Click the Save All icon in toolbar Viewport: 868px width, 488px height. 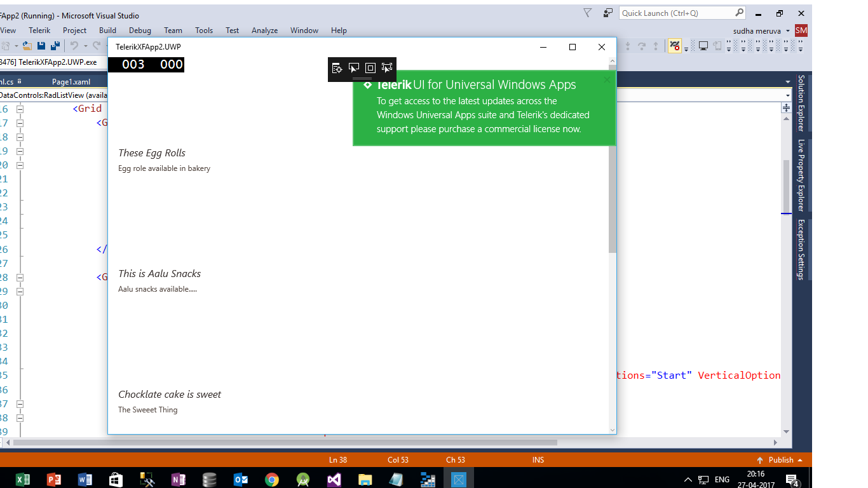pyautogui.click(x=55, y=46)
